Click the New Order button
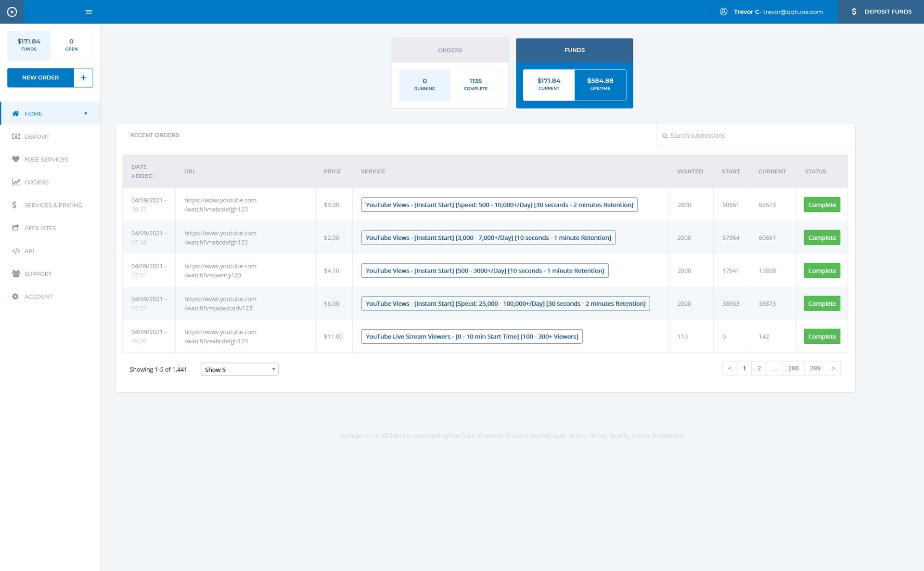The height and width of the screenshot is (571, 924). click(40, 78)
